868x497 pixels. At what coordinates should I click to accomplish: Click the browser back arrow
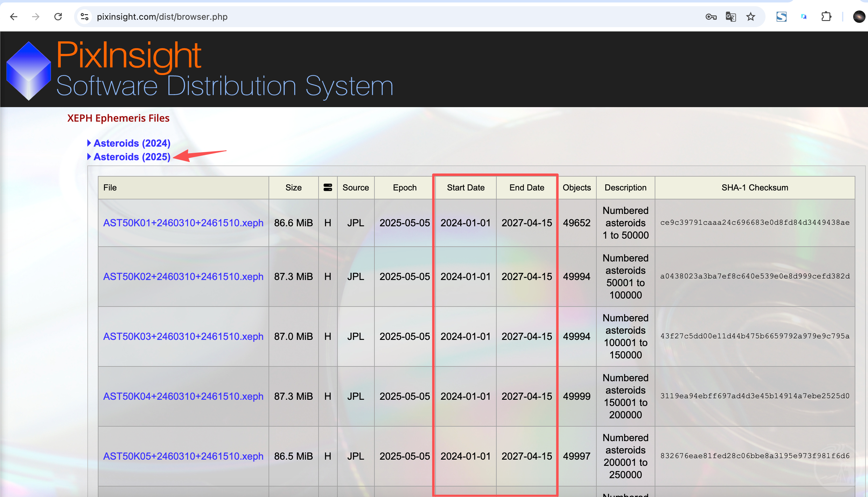click(14, 16)
